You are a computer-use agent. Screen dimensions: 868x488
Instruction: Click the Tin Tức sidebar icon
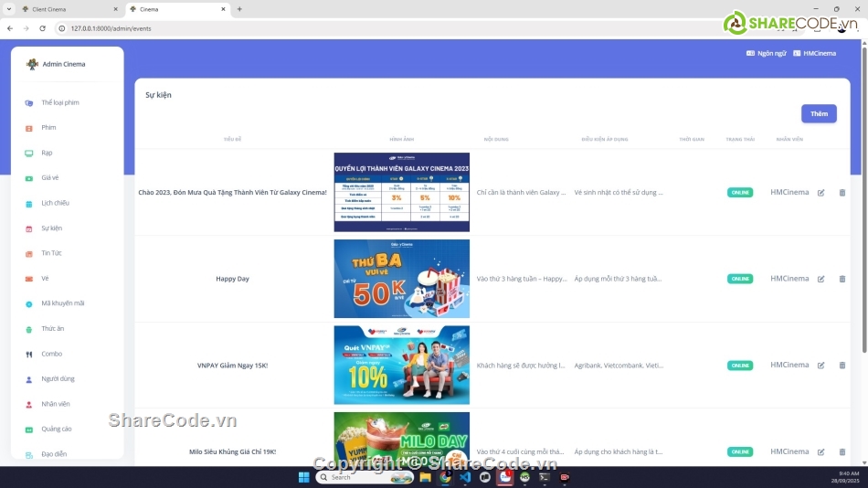point(29,254)
